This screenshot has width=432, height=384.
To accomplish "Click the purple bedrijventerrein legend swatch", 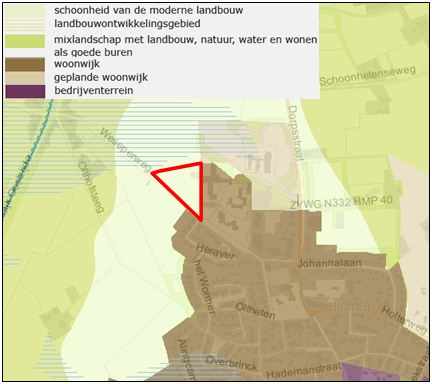I will tap(25, 91).
